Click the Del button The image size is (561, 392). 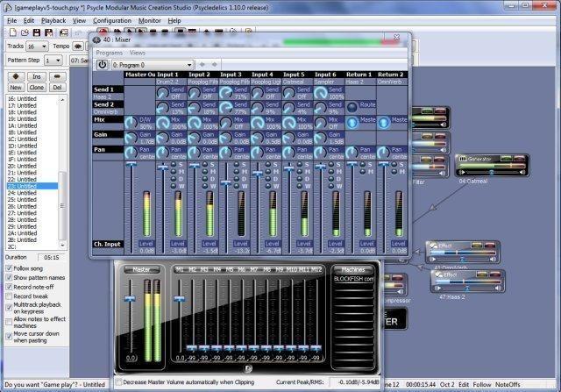tap(57, 88)
